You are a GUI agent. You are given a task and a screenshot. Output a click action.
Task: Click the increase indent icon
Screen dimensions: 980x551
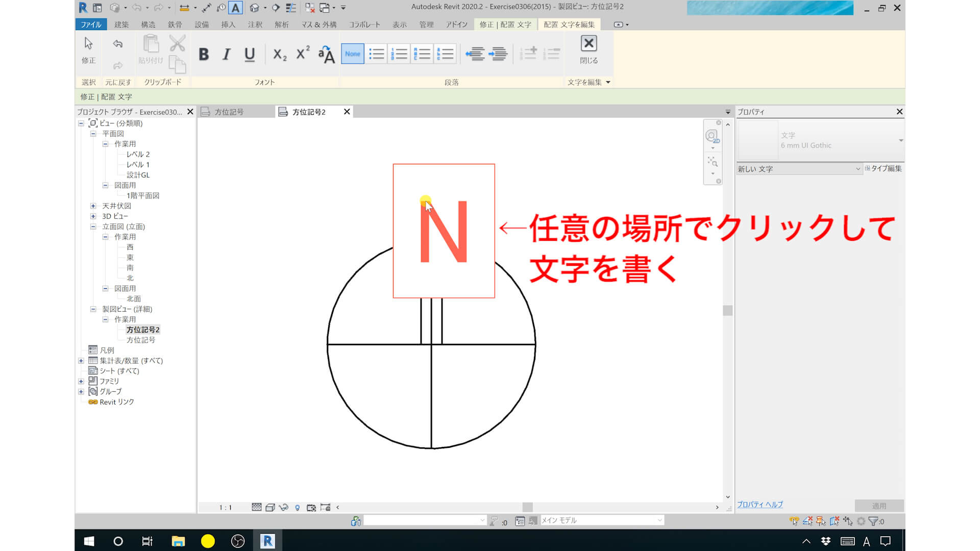click(498, 54)
